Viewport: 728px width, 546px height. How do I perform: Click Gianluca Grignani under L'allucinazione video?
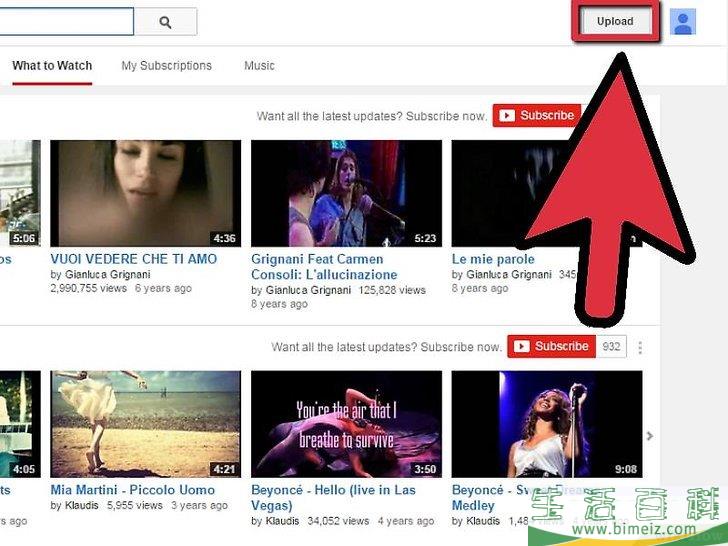(308, 290)
